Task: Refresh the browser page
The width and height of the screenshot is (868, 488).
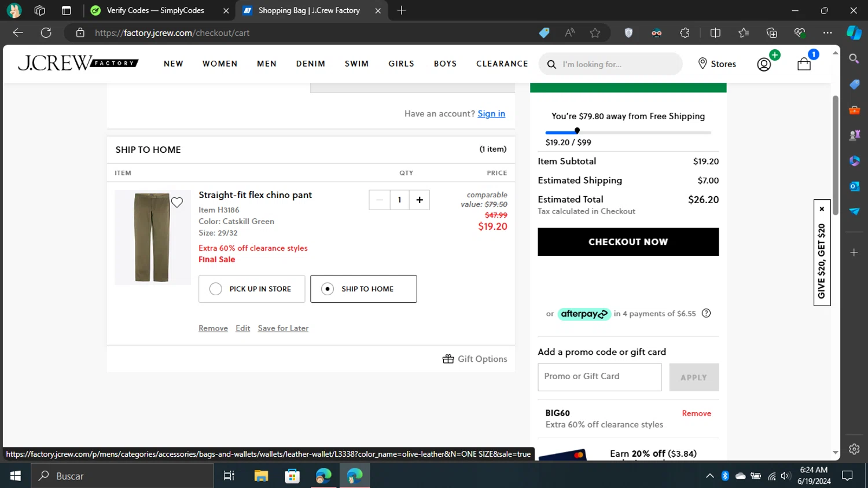Action: pyautogui.click(x=46, y=33)
